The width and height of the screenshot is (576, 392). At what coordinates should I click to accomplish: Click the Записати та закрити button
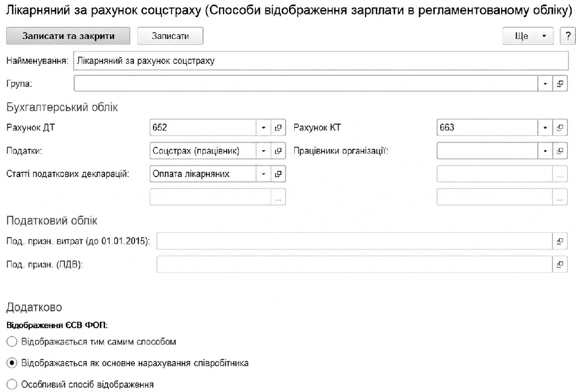68,36
